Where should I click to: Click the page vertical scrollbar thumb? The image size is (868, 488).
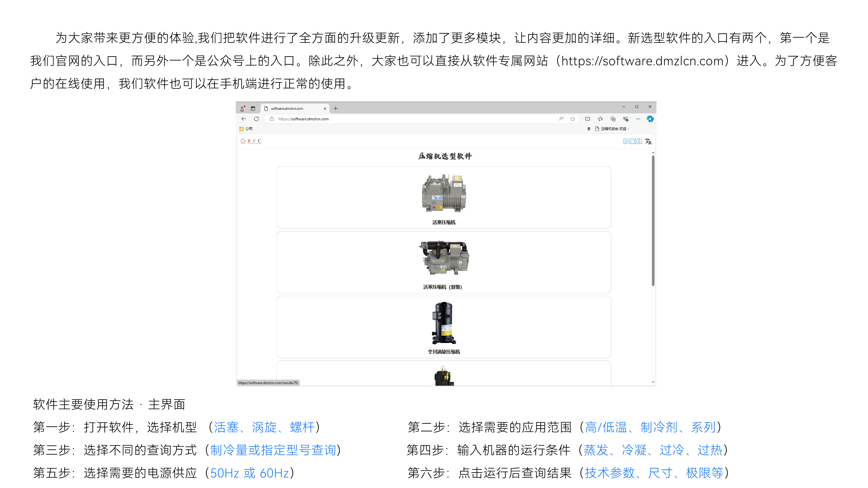pos(653,221)
